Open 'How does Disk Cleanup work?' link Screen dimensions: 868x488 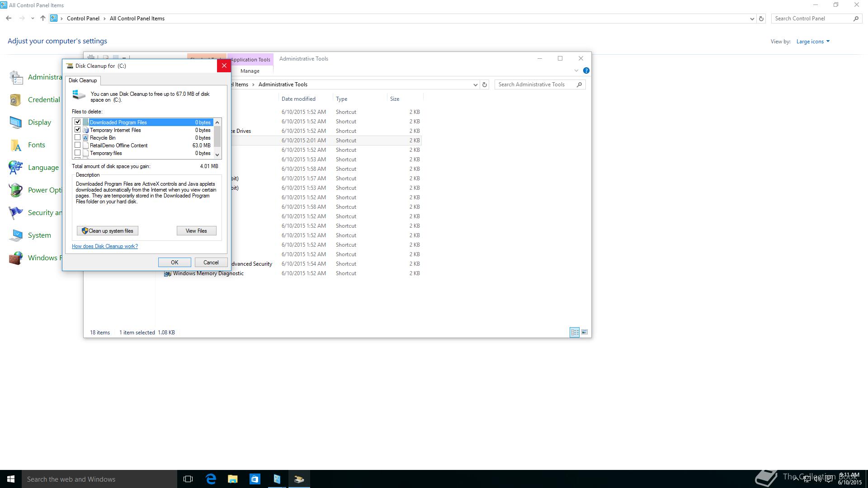pos(105,246)
